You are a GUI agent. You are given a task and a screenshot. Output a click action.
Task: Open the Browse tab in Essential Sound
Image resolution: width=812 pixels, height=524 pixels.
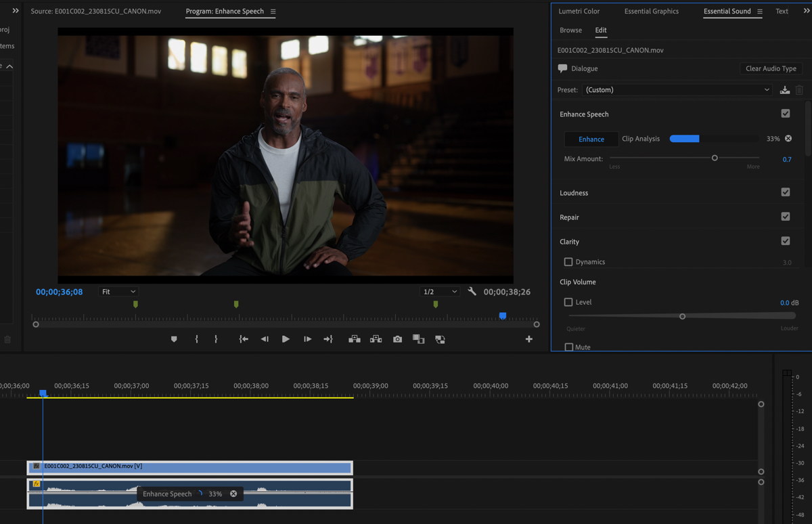click(x=570, y=30)
